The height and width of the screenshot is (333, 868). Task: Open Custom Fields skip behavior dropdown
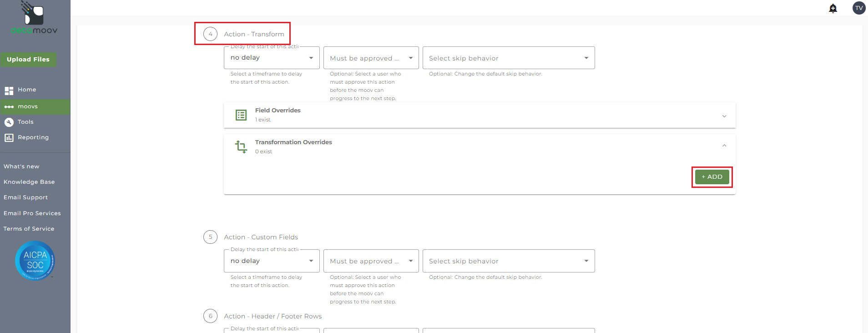point(508,261)
